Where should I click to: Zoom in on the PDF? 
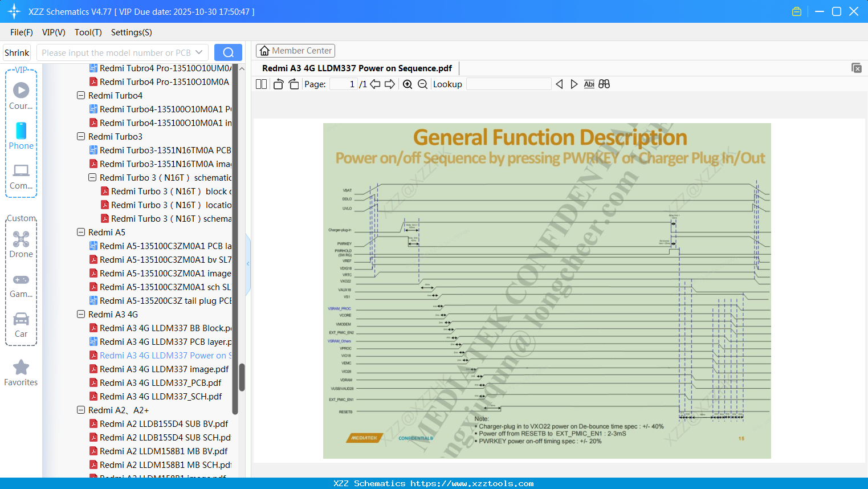coord(407,84)
